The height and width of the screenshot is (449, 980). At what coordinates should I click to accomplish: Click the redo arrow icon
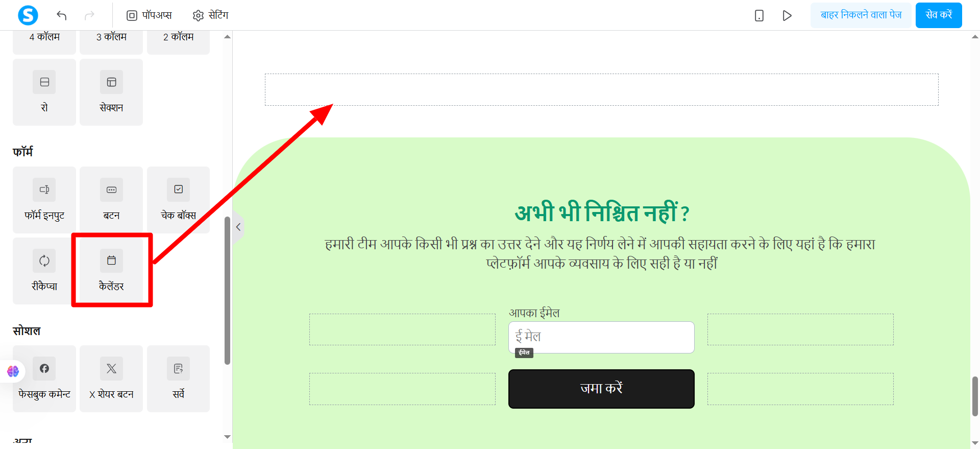point(89,15)
